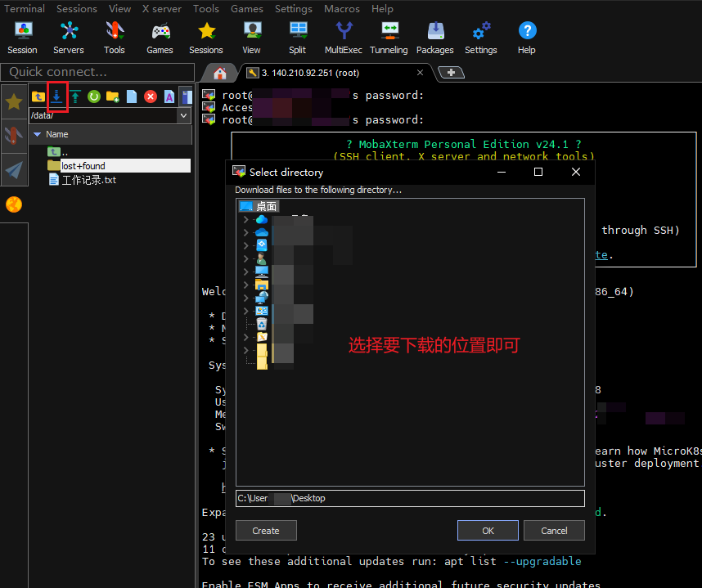This screenshot has width=702, height=588.
Task: Select the 工作记录.txt file
Action: (83, 180)
